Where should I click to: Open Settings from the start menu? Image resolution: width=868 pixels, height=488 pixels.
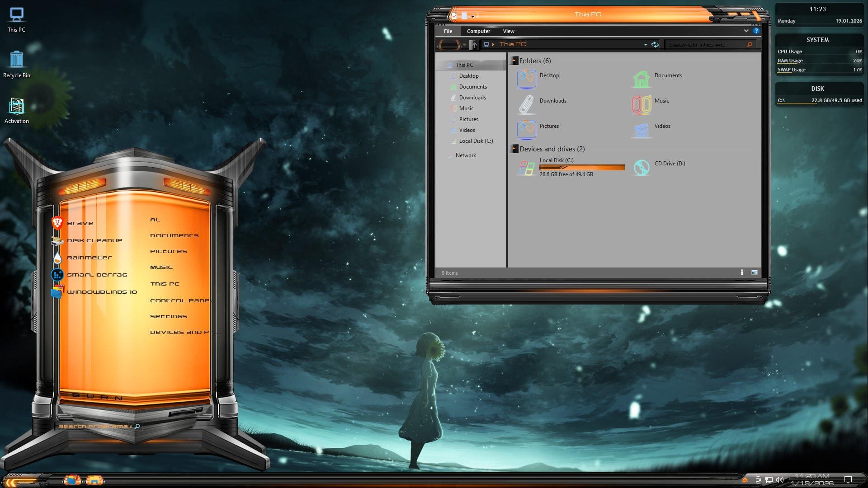[x=168, y=316]
